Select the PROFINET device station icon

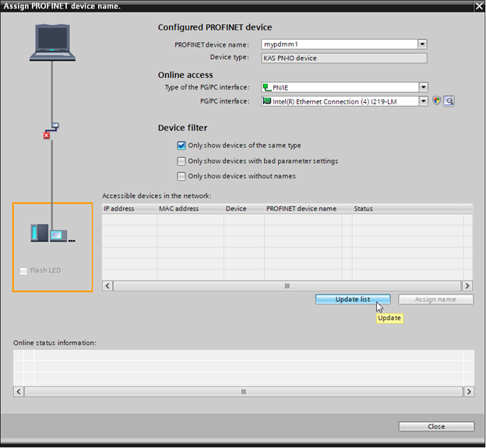pyautogui.click(x=52, y=233)
